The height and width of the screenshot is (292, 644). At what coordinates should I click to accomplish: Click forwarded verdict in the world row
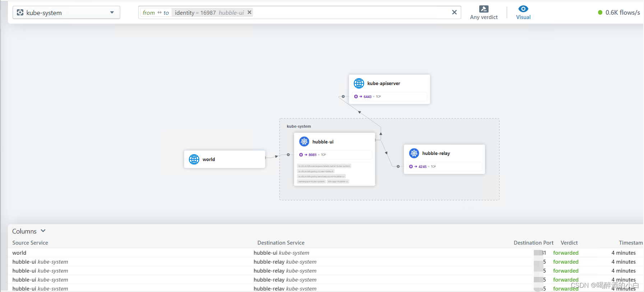point(566,253)
